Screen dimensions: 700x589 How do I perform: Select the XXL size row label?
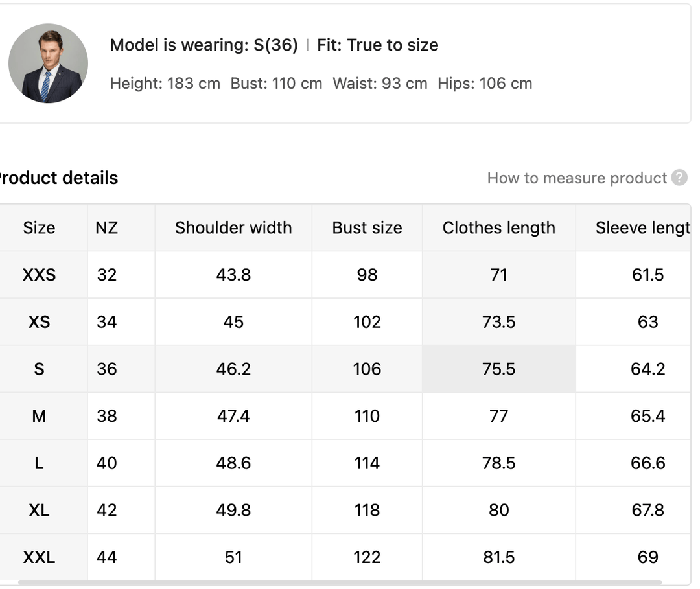pos(39,557)
